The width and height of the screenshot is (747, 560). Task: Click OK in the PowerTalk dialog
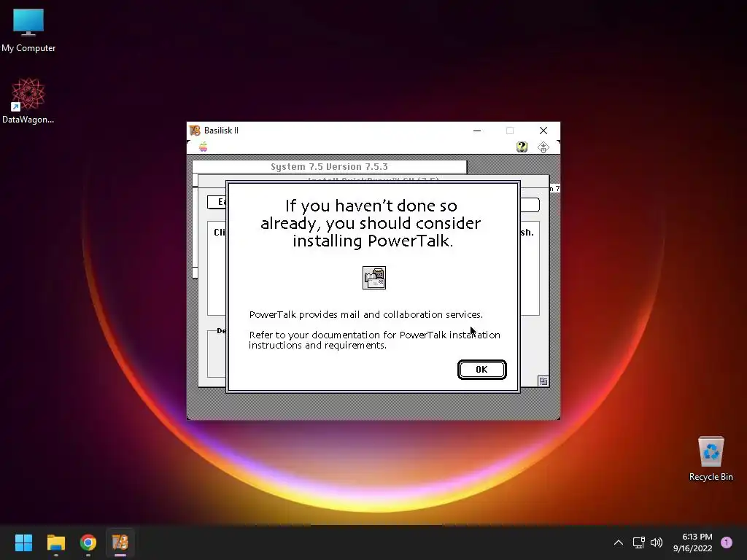[481, 370]
